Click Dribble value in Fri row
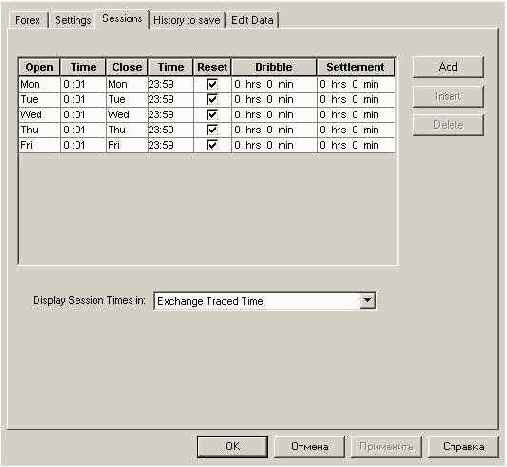The height and width of the screenshot is (467, 507). coord(274,145)
